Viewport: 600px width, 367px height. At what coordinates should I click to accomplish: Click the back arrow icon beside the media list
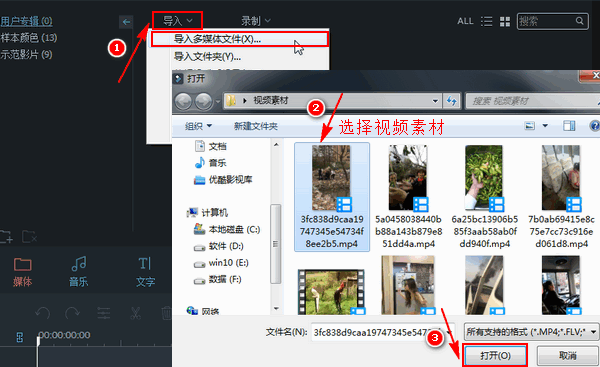pyautogui.click(x=126, y=22)
